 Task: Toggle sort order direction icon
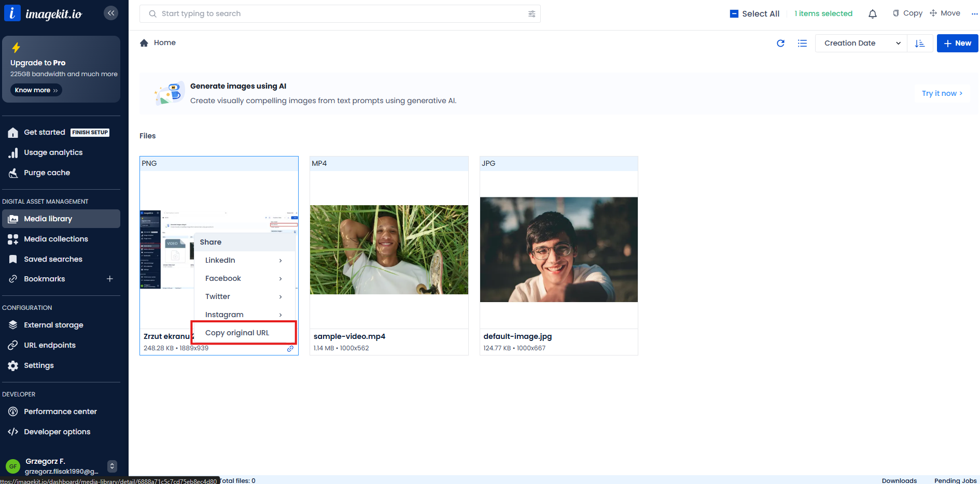coord(920,44)
